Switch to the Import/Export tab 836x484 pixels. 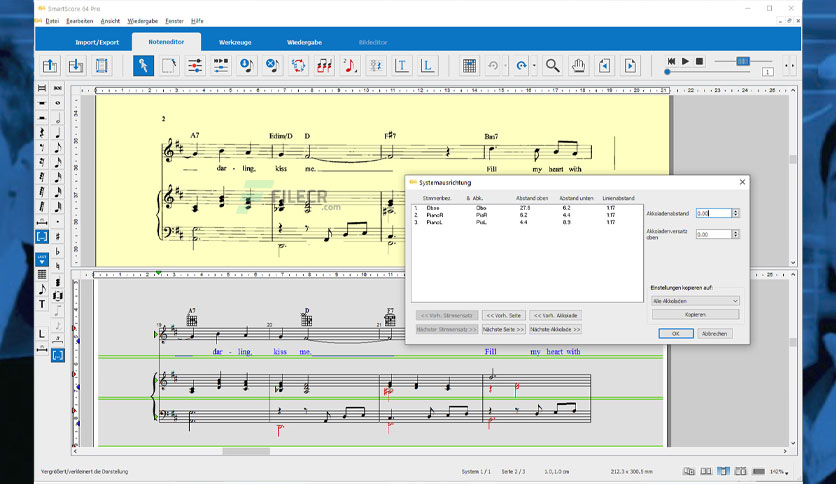click(x=97, y=42)
